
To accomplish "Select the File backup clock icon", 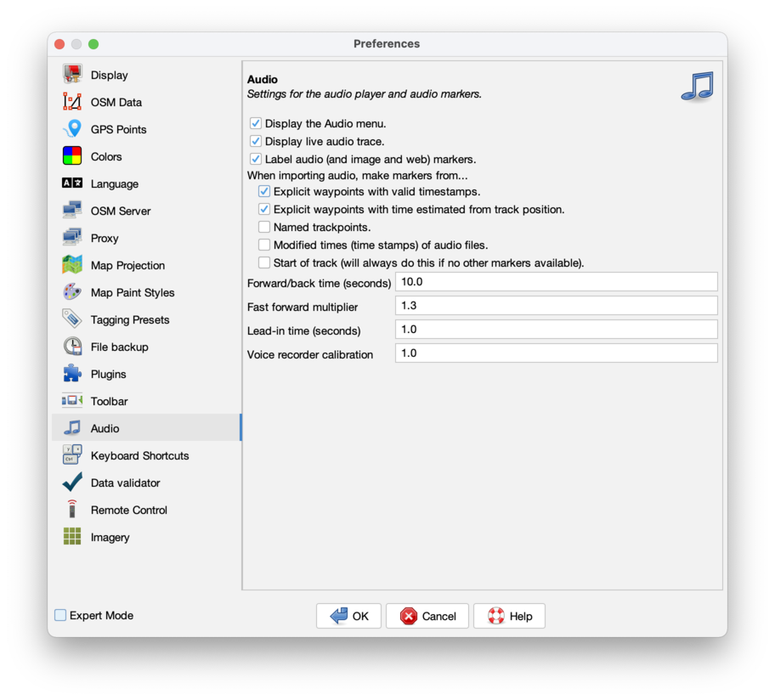I will coord(73,347).
